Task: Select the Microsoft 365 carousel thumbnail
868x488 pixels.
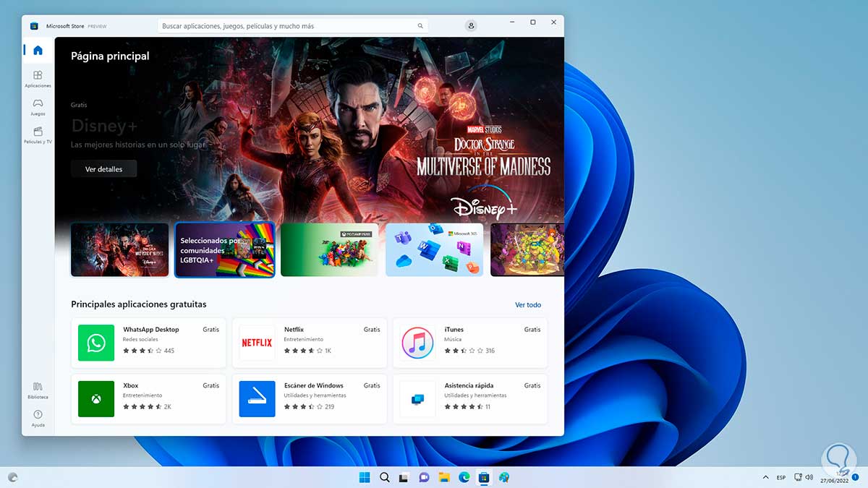Action: 434,250
